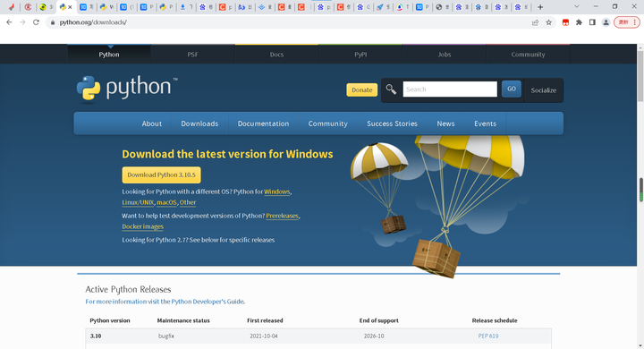This screenshot has width=644, height=349.
Task: Click the bugfix maintenance status cell
Action: pyautogui.click(x=166, y=336)
